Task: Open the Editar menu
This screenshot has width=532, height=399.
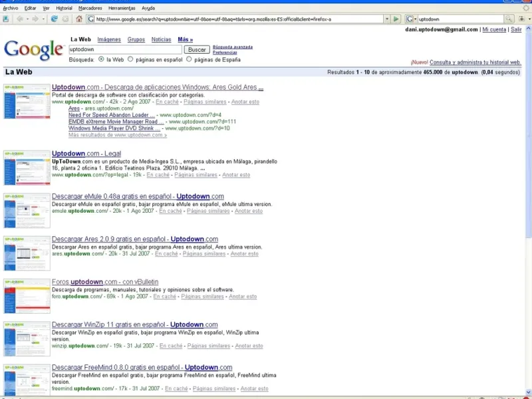Action: (30, 8)
